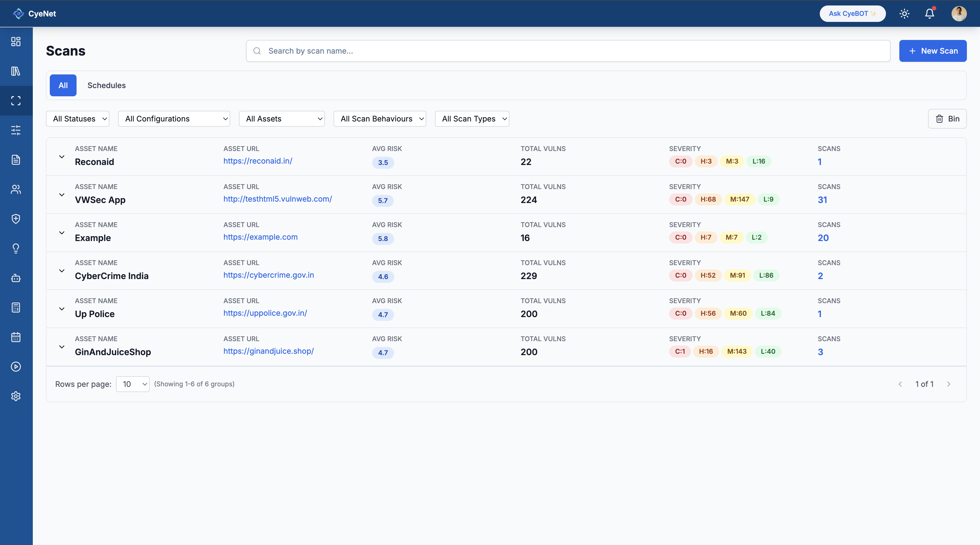Open the https://example.com asset link

pyautogui.click(x=260, y=237)
